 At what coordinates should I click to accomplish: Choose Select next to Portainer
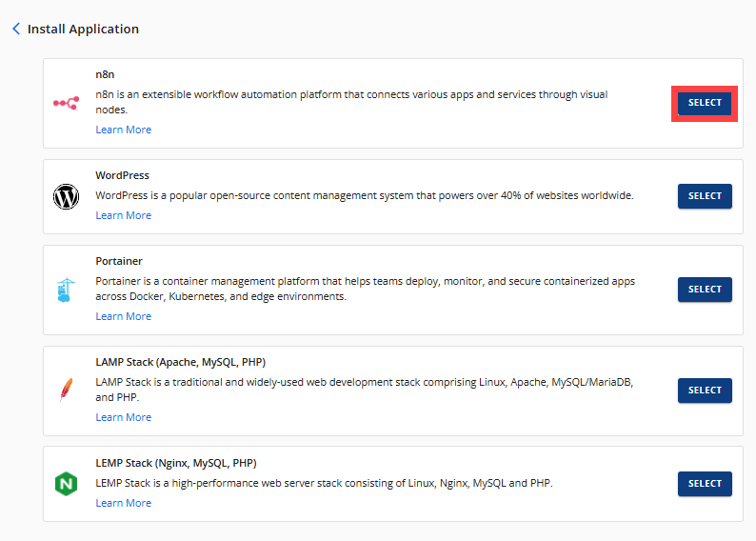coord(705,290)
